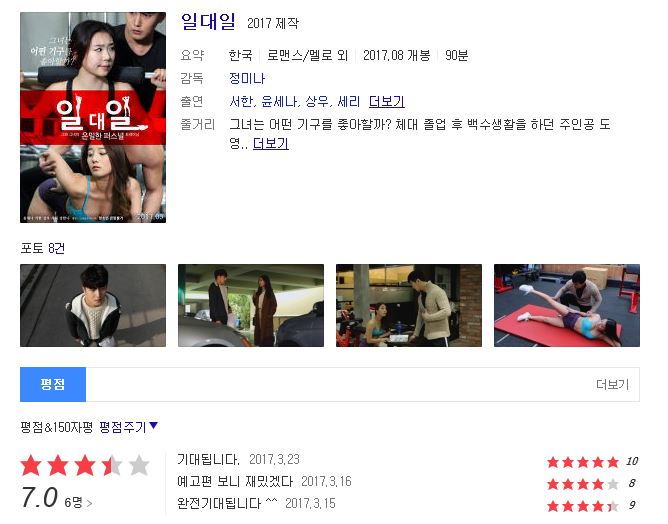View photo of stretching on red mat
The image size is (668, 524).
tap(567, 305)
